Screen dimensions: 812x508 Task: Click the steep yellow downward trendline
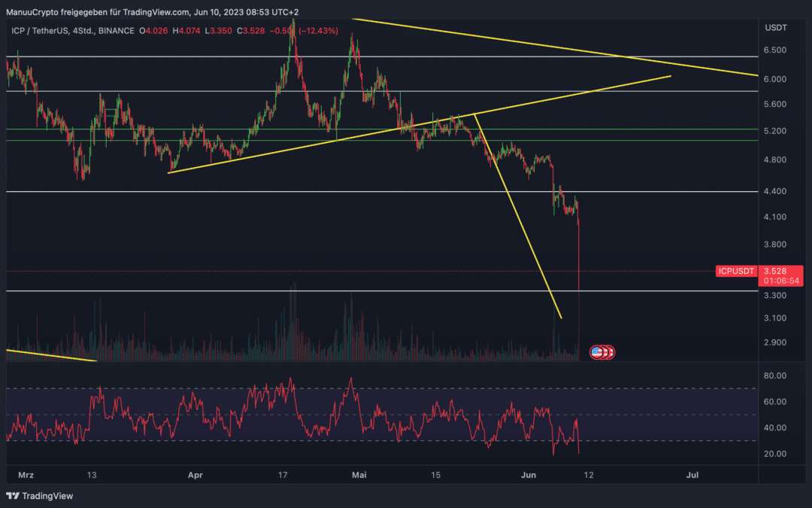pos(518,216)
